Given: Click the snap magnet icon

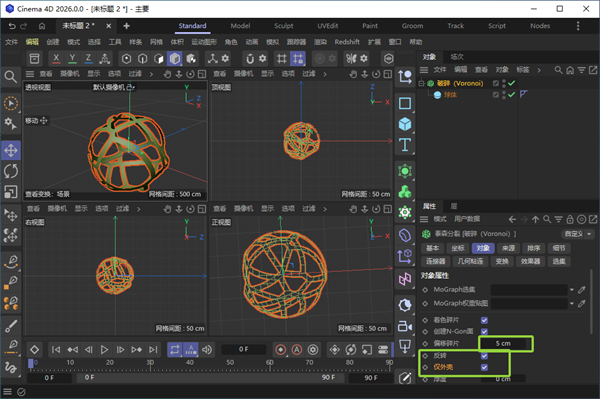Looking at the screenshot, I should [x=250, y=59].
